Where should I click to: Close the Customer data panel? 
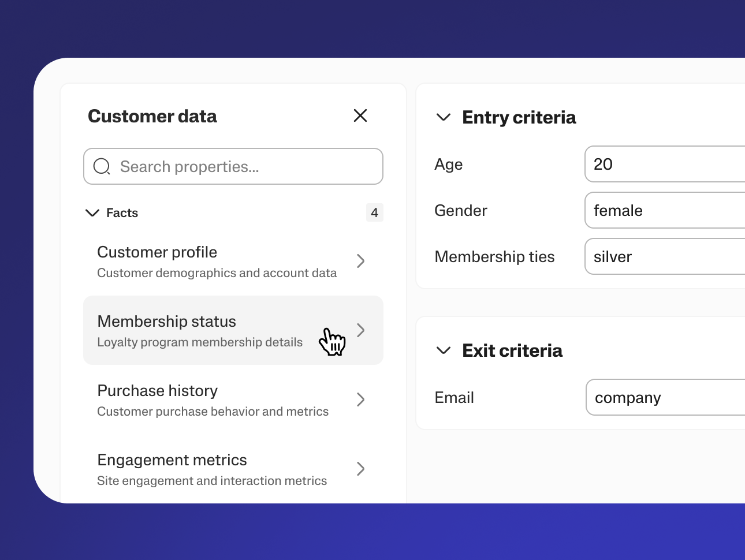point(360,115)
